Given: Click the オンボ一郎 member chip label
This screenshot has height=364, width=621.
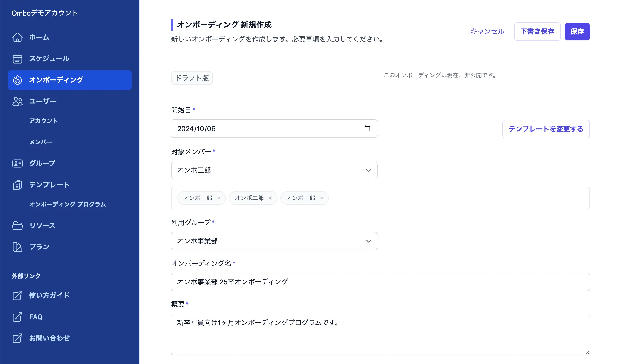Looking at the screenshot, I should point(198,198).
